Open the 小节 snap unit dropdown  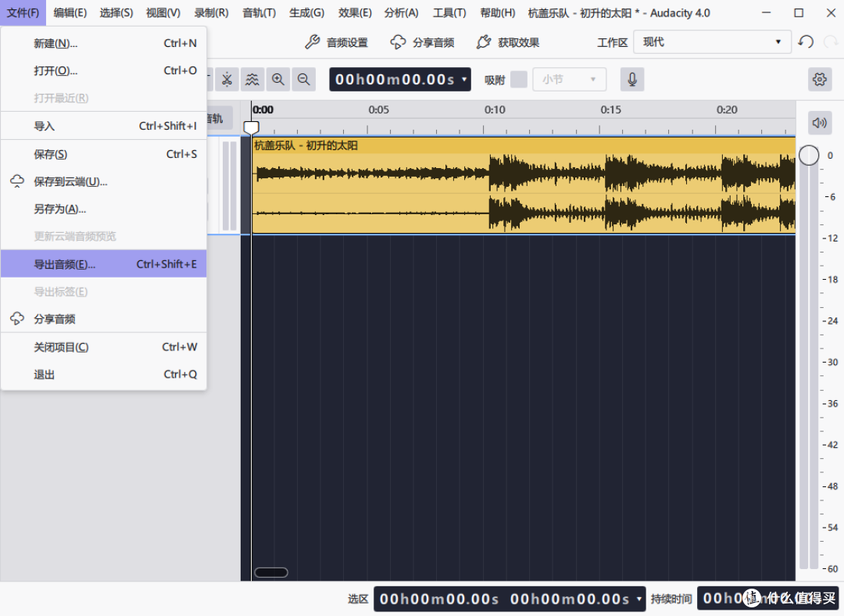pos(570,80)
